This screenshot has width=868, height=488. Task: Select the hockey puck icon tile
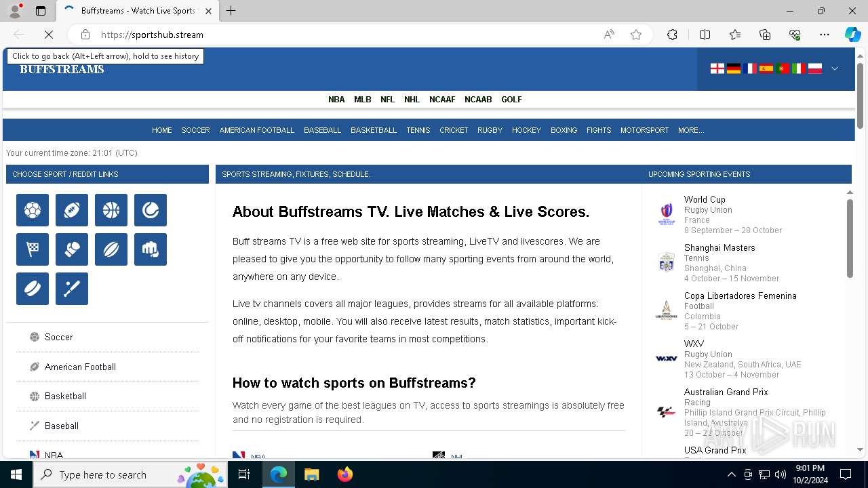33,289
